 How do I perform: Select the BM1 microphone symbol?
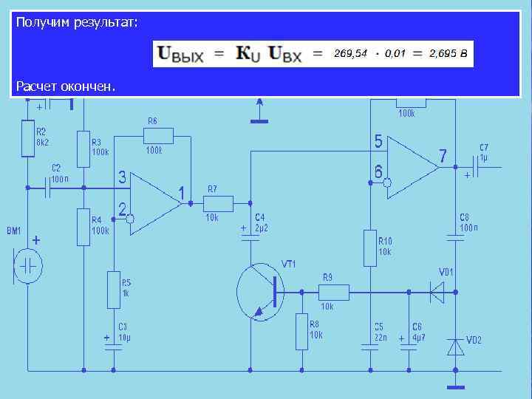(x=28, y=266)
